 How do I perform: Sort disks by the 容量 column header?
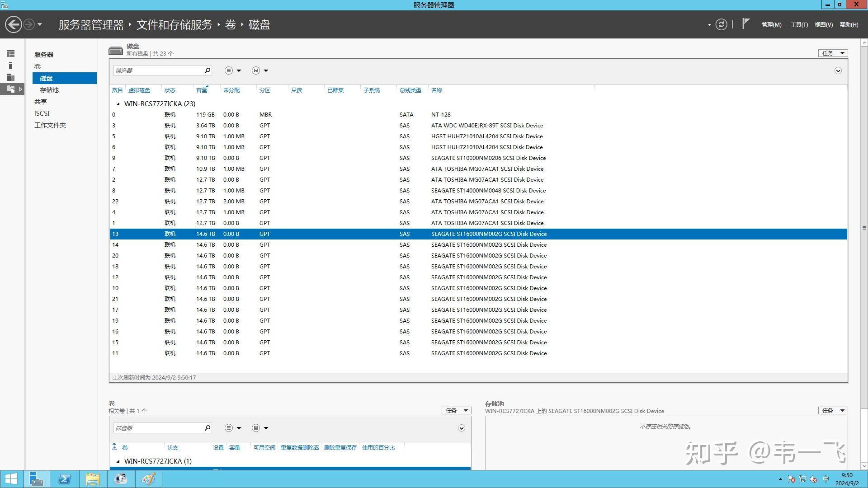click(x=202, y=90)
